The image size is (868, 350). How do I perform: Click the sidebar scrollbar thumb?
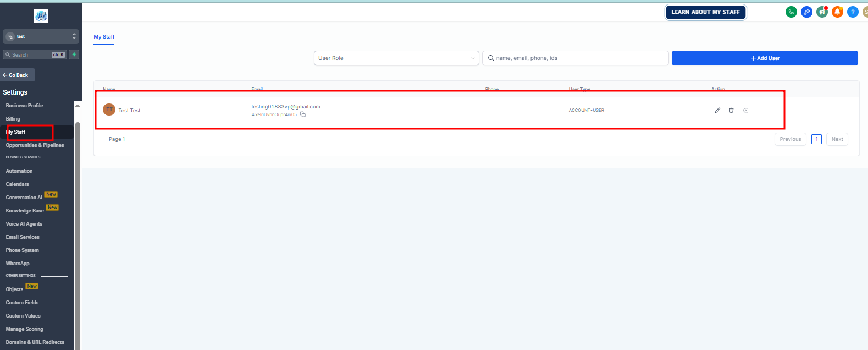pyautogui.click(x=78, y=236)
